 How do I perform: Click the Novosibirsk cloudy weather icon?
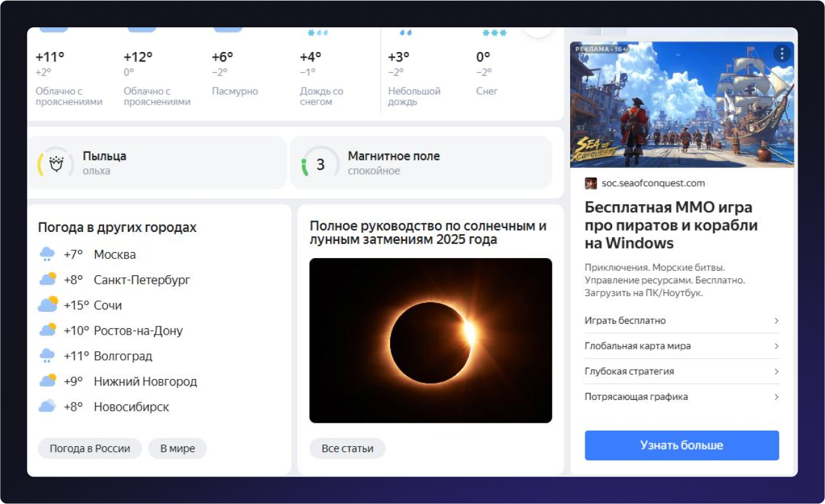click(48, 406)
